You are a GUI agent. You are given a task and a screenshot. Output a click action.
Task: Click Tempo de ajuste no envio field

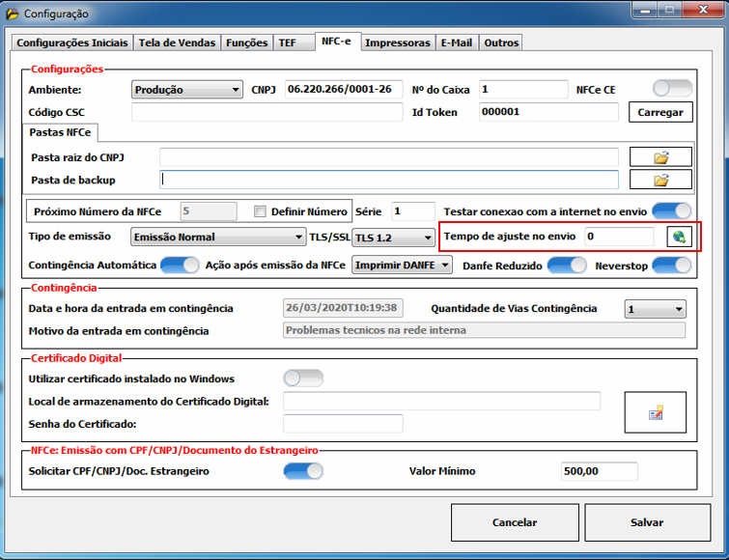(619, 237)
